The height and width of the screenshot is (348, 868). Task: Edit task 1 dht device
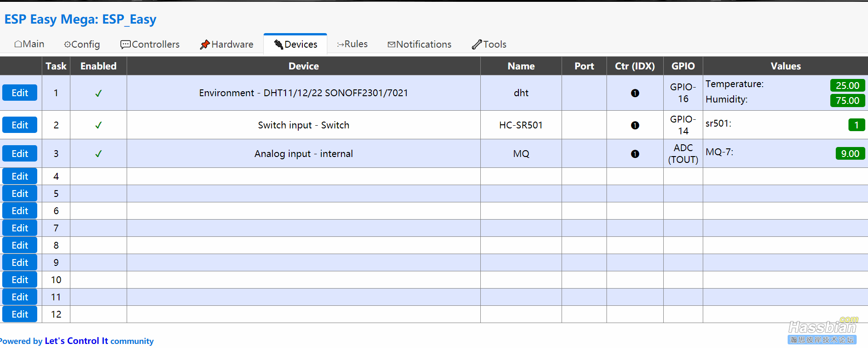[x=20, y=93]
